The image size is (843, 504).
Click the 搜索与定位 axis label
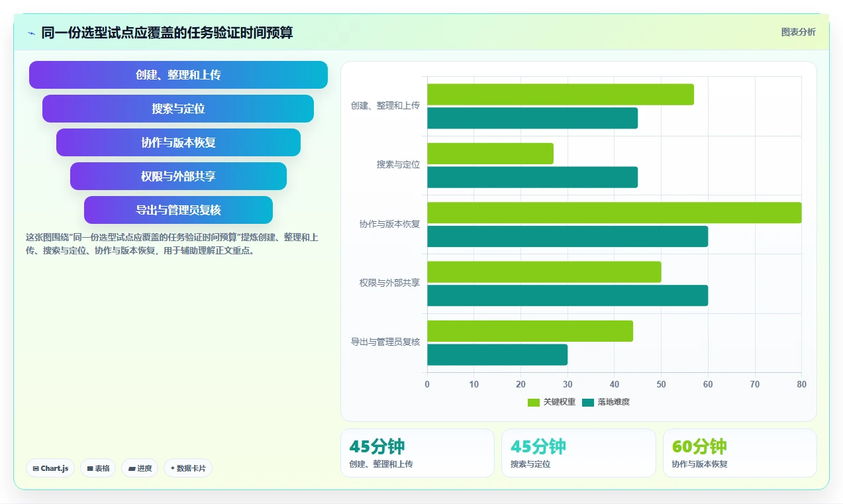(398, 164)
